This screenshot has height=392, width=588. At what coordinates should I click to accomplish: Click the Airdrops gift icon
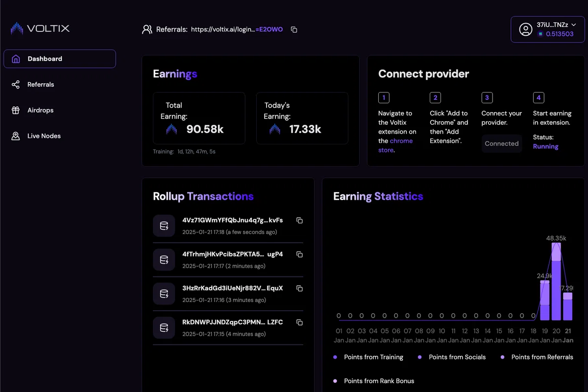tap(16, 110)
